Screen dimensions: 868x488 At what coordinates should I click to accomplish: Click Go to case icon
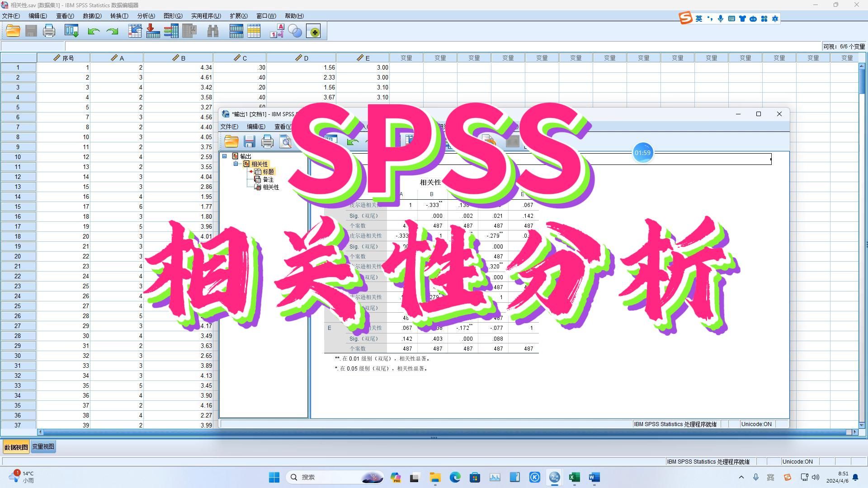pyautogui.click(x=135, y=31)
